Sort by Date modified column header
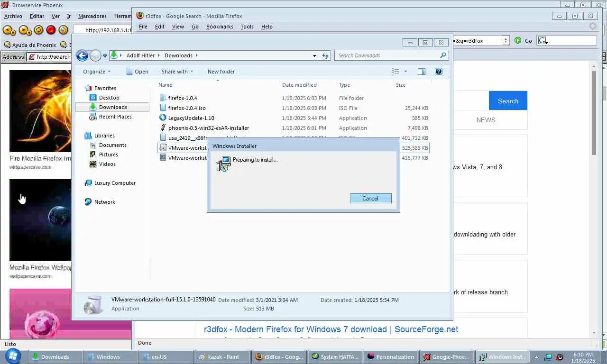Screen dimensions: 607x364 [x=299, y=85]
